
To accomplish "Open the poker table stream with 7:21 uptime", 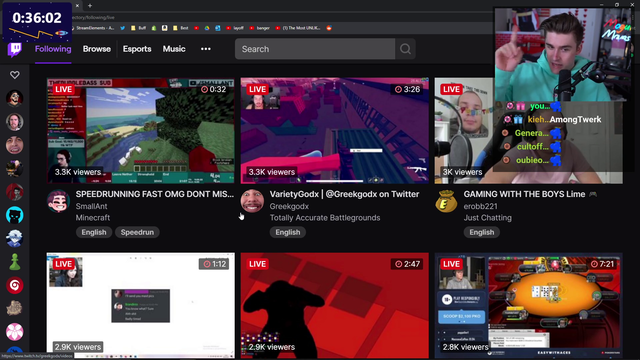I will (x=529, y=305).
